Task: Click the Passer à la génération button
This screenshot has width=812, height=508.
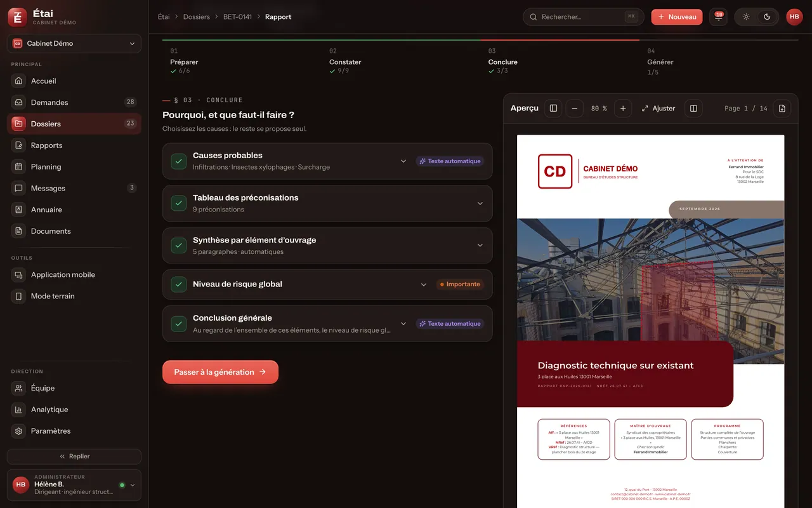Action: pyautogui.click(x=220, y=372)
